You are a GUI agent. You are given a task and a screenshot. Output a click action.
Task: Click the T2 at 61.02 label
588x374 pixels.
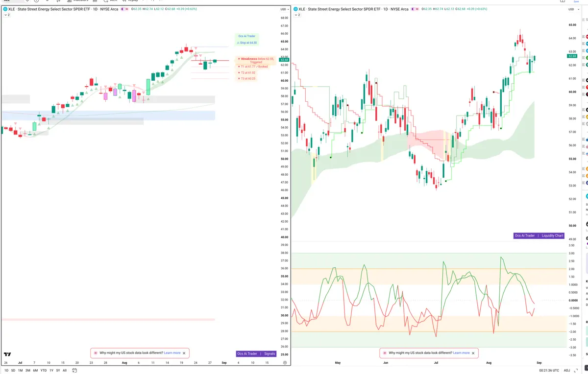tap(246, 72)
